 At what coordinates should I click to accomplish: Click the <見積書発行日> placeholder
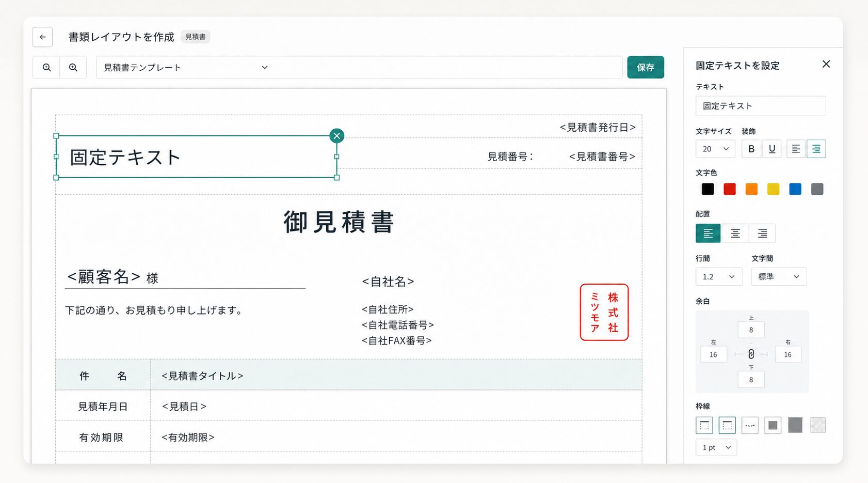pyautogui.click(x=598, y=127)
